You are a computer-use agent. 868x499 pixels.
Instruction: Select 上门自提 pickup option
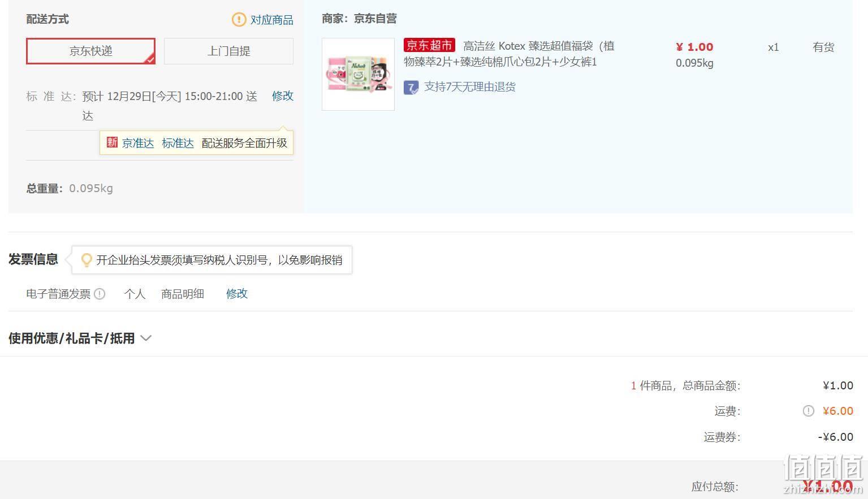(228, 51)
